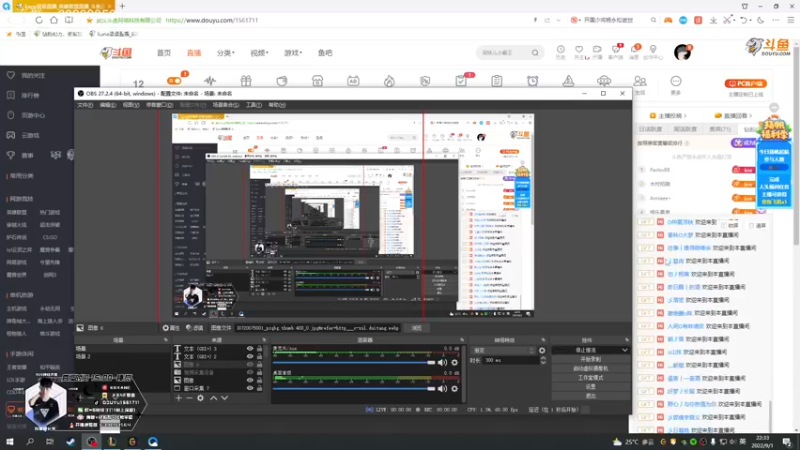Mute the 麦克风/Aux mixer channel
The width and height of the screenshot is (800, 450).
pos(442,363)
